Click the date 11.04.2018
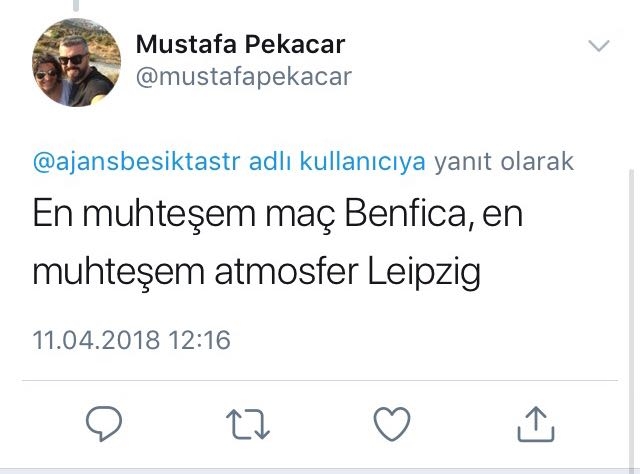This screenshot has width=640, height=474. 96,340
